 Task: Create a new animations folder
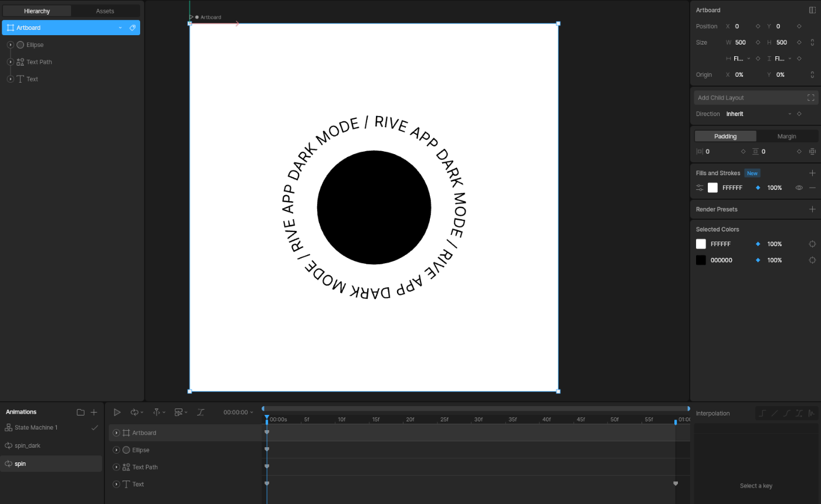click(x=80, y=412)
